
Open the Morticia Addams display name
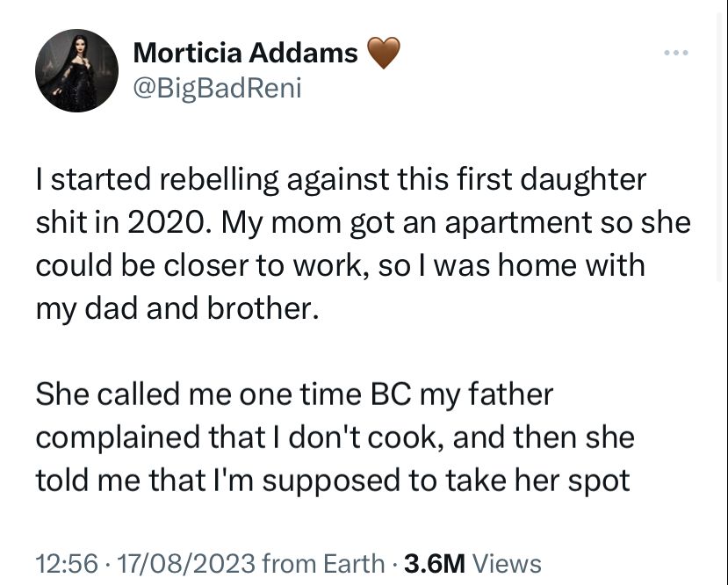pos(245,53)
